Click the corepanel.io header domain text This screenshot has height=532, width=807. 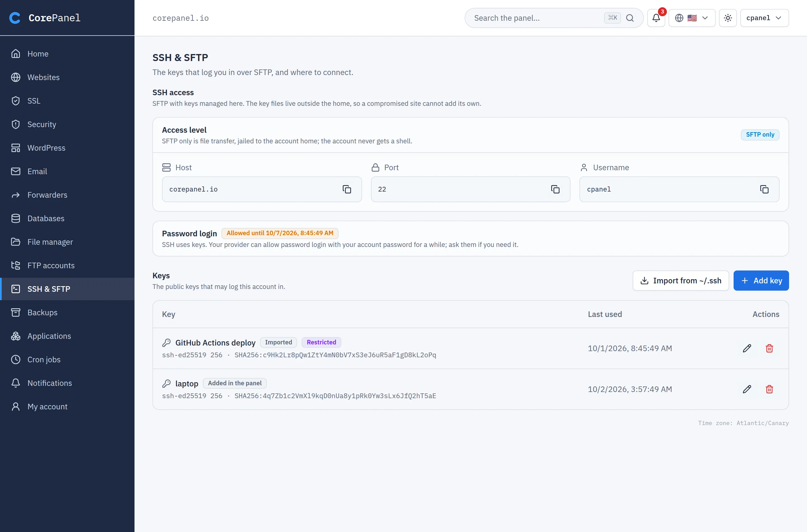tap(181, 18)
